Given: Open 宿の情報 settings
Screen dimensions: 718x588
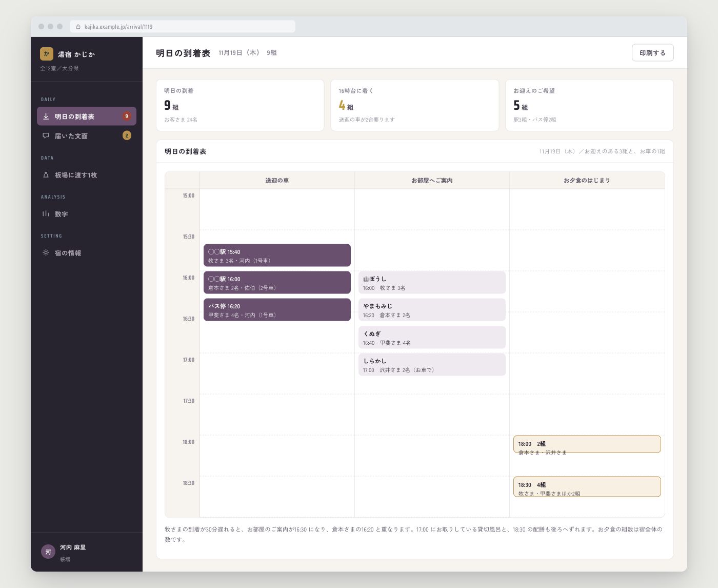Looking at the screenshot, I should (87, 252).
